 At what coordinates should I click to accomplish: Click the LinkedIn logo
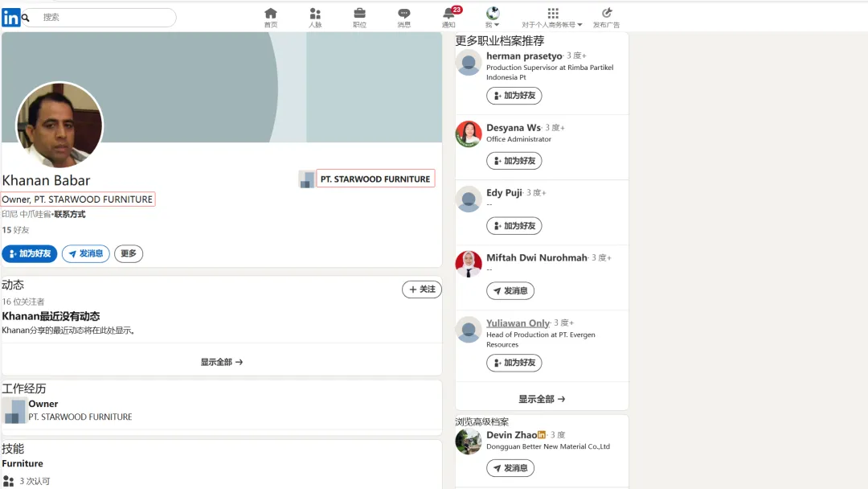click(10, 16)
